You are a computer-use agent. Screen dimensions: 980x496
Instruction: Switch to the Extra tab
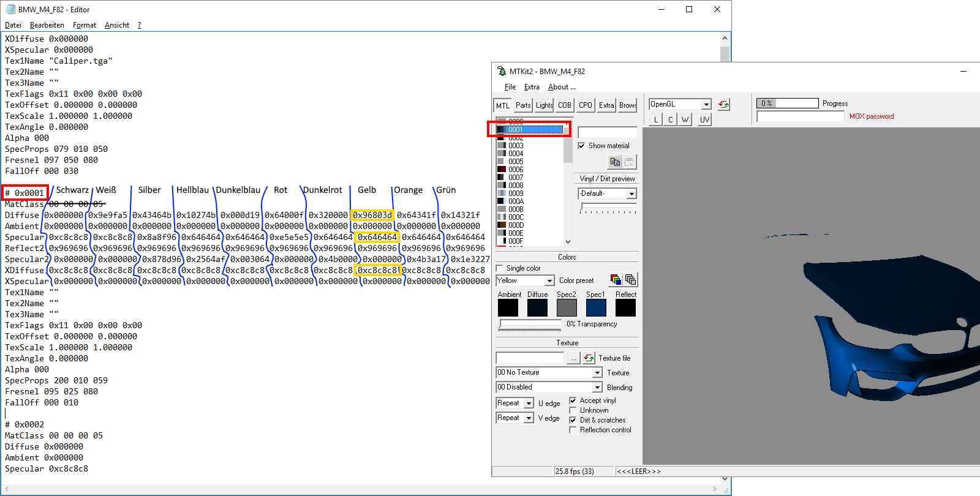tap(606, 105)
